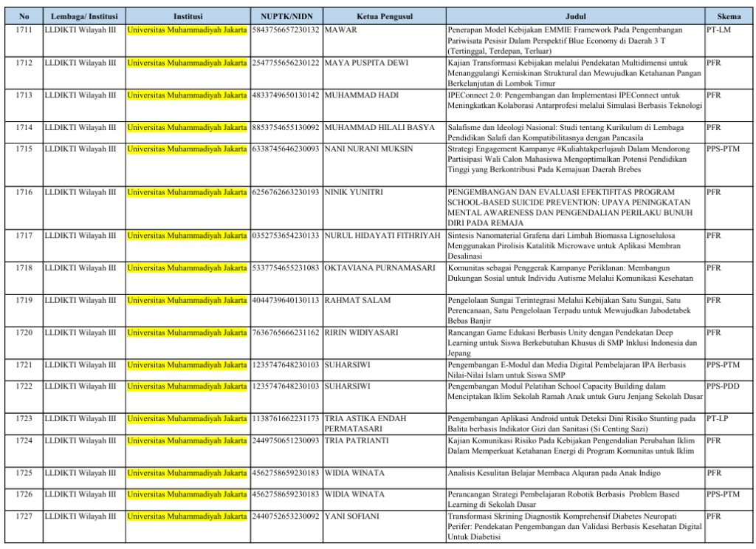Select 'SUHARSIWI' in row 1721
This screenshot has height=549, width=756.
click(348, 365)
